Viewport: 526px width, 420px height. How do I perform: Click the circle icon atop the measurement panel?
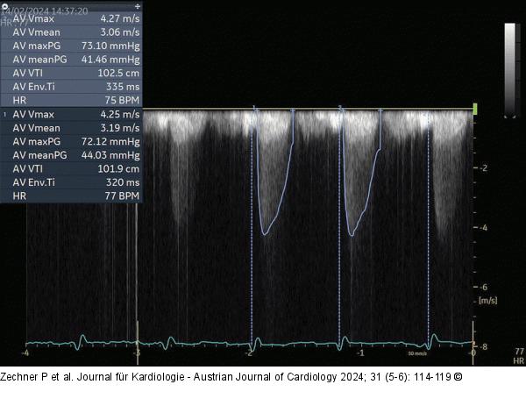click(x=5, y=4)
